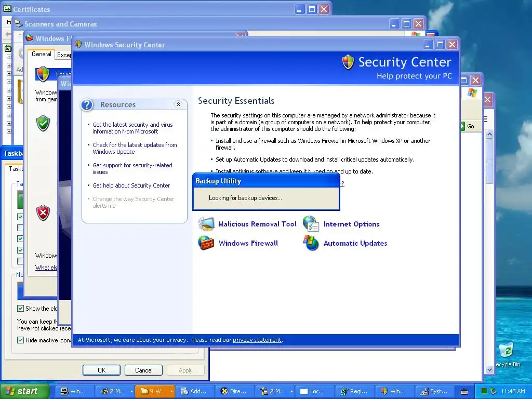This screenshot has width=532, height=399.
Task: Click the browser window vertical scrollbar thumb
Action: [x=489, y=161]
